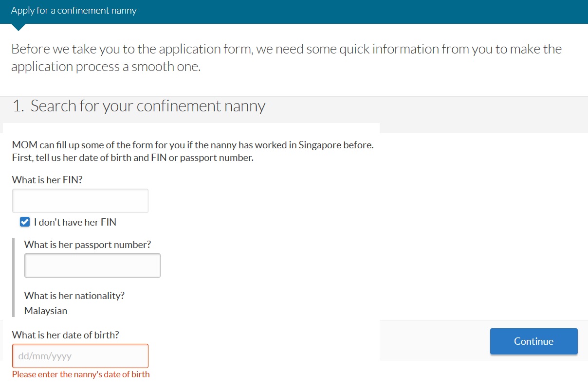Click the "1. Search for your confinement nanny" heading
This screenshot has width=588, height=388.
(139, 106)
